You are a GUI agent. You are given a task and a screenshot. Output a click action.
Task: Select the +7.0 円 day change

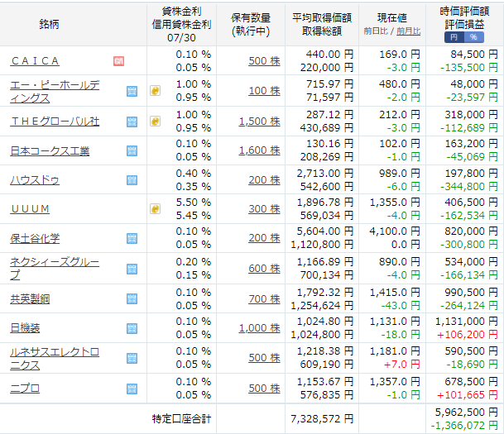click(x=401, y=365)
